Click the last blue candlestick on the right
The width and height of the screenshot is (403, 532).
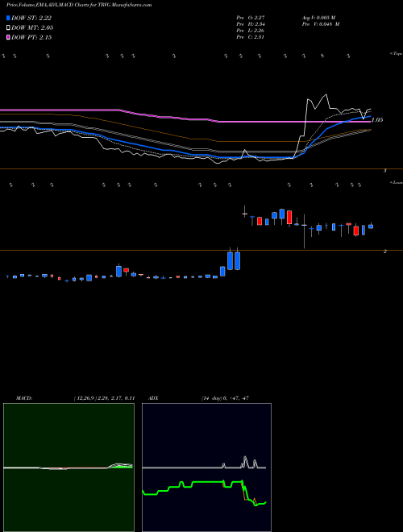371,227
